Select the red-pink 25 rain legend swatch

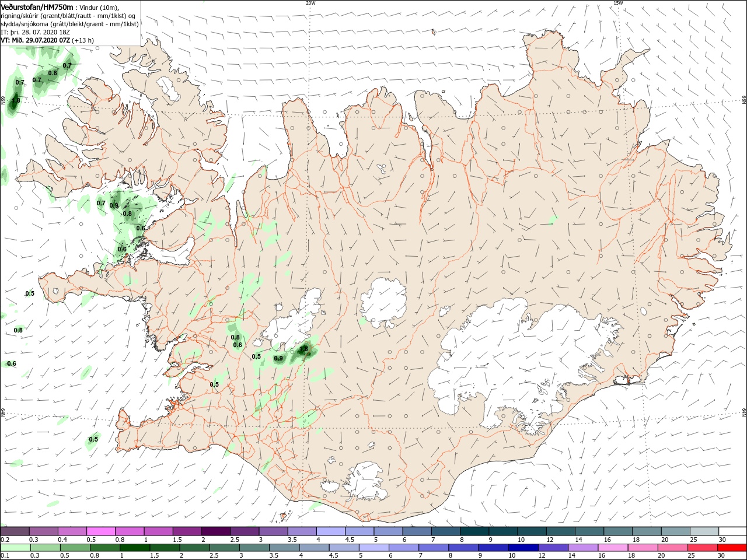[702, 548]
